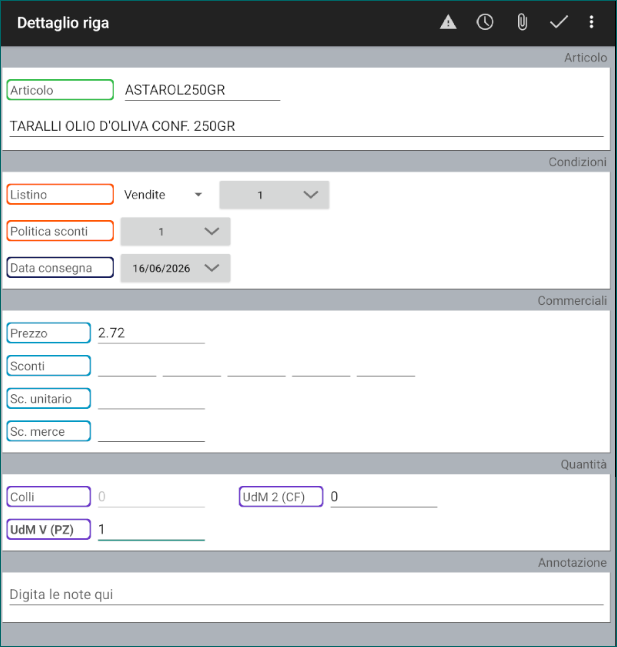Open the paperclip attachments icon
Screen dimensions: 617x647
click(522, 22)
